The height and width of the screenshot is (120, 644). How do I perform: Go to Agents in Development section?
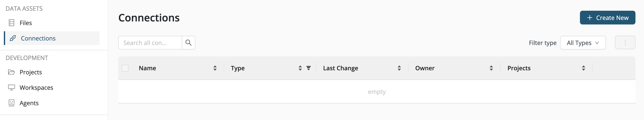(x=29, y=103)
